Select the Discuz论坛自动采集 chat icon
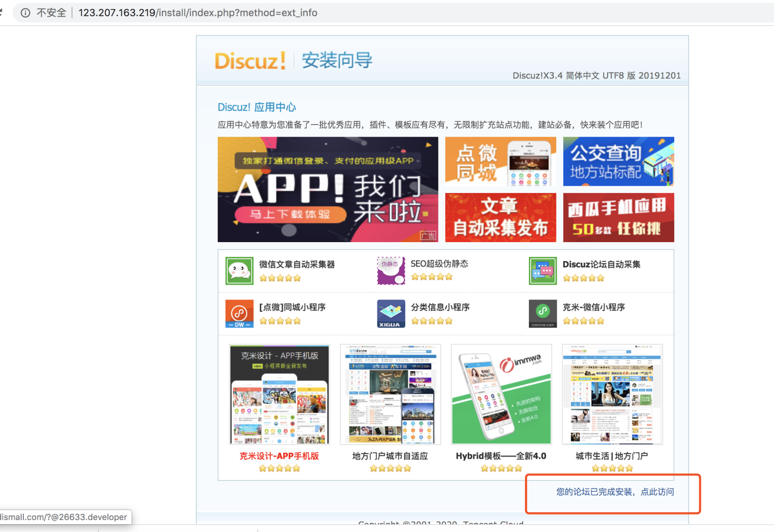 tap(543, 271)
